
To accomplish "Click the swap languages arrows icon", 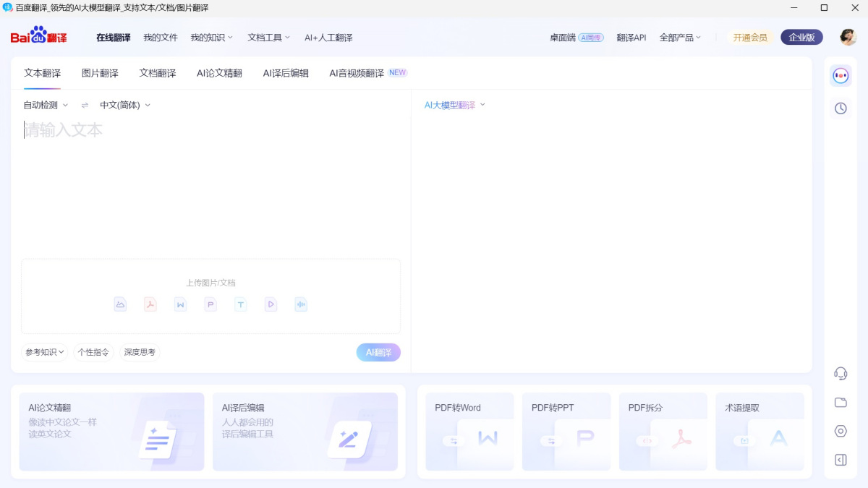I will (84, 105).
